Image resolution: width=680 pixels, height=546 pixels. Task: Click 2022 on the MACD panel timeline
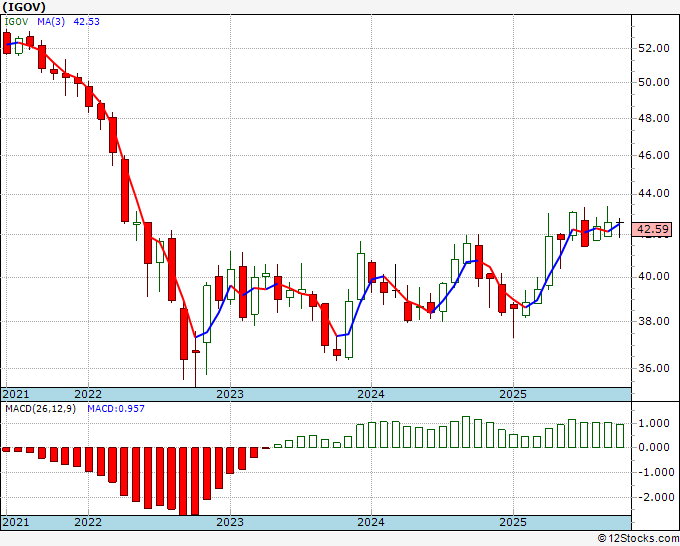(x=88, y=522)
